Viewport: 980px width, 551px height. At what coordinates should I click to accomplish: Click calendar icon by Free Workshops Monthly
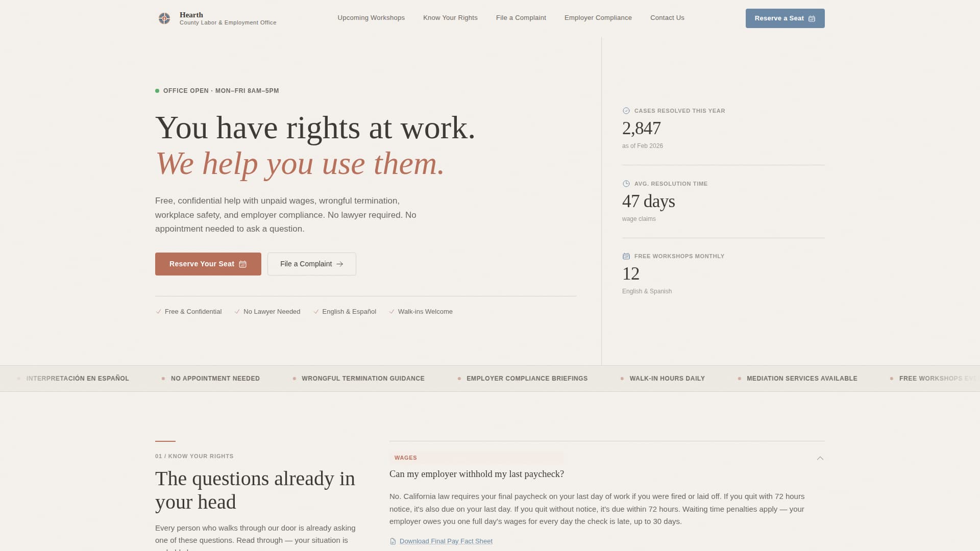click(x=626, y=256)
